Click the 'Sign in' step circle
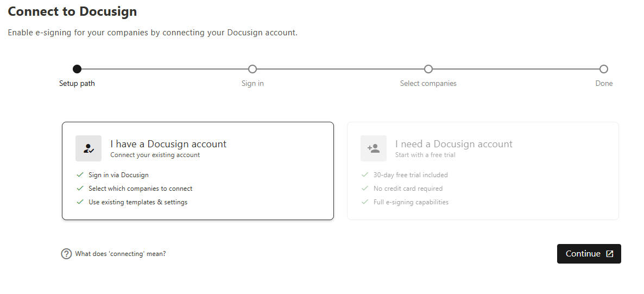 (x=252, y=69)
